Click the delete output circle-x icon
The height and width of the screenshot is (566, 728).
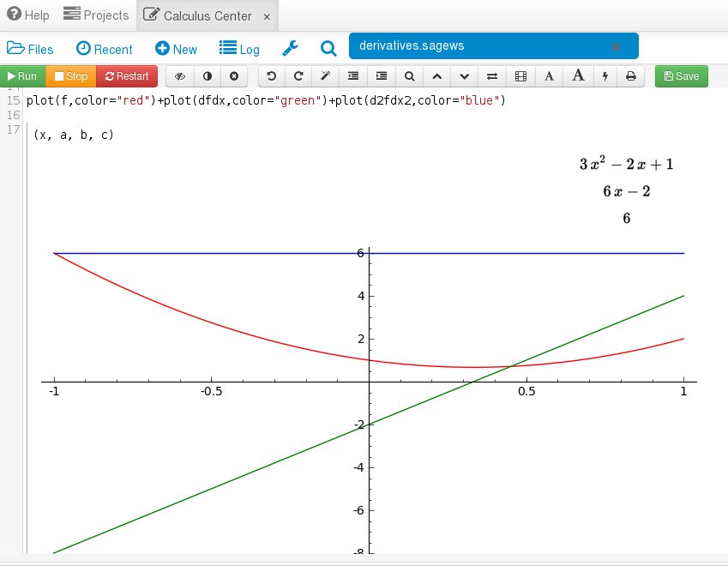coord(233,76)
